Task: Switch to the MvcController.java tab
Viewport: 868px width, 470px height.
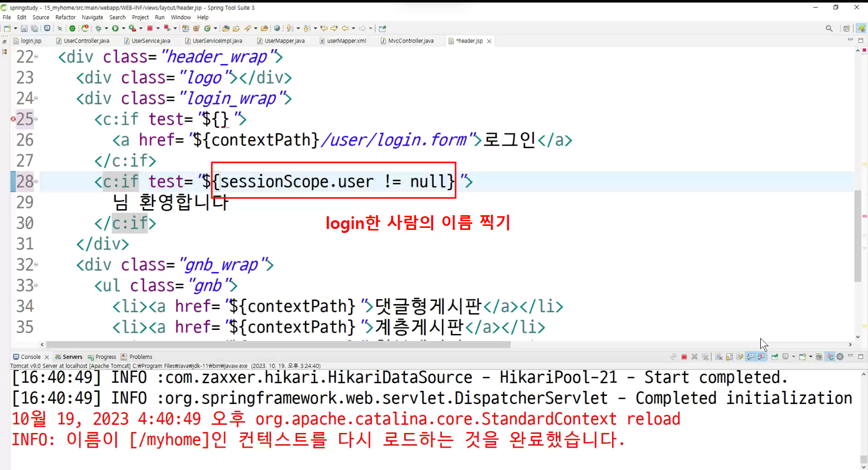Action: (x=407, y=41)
